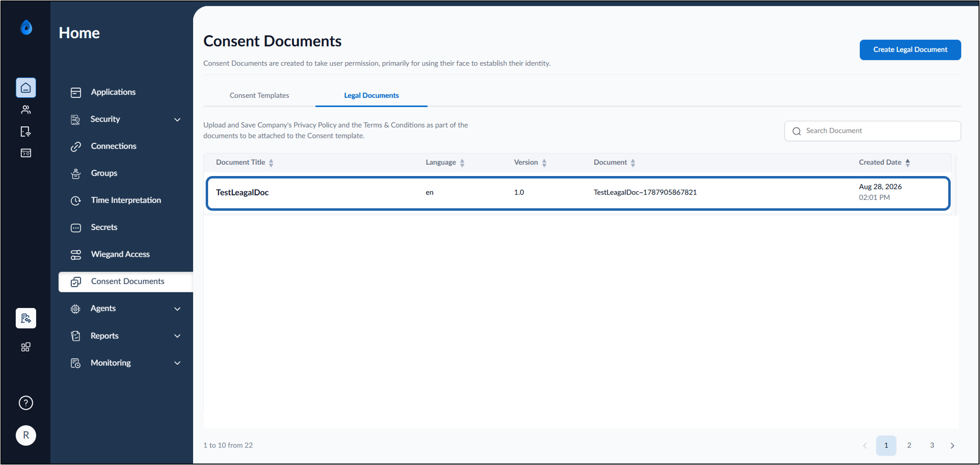
Task: Open the Wiegand Access sidebar item
Action: pyautogui.click(x=120, y=254)
